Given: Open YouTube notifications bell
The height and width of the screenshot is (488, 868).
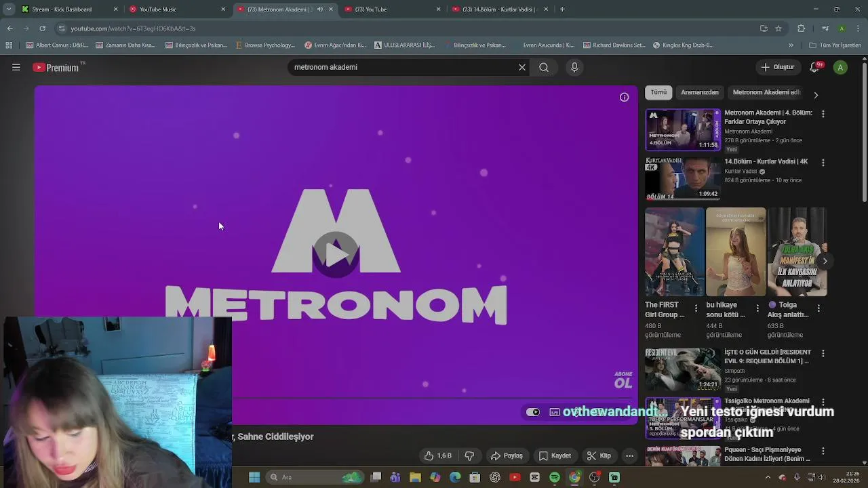Looking at the screenshot, I should pos(815,67).
